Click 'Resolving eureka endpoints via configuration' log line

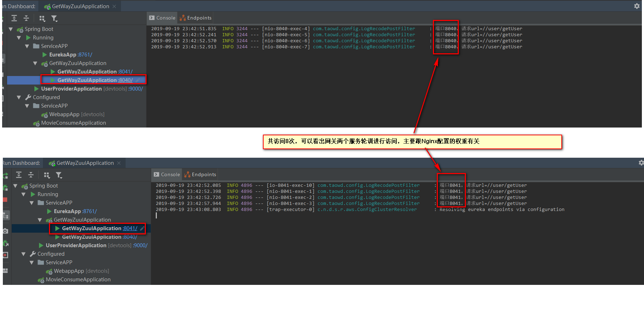pyautogui.click(x=360, y=210)
